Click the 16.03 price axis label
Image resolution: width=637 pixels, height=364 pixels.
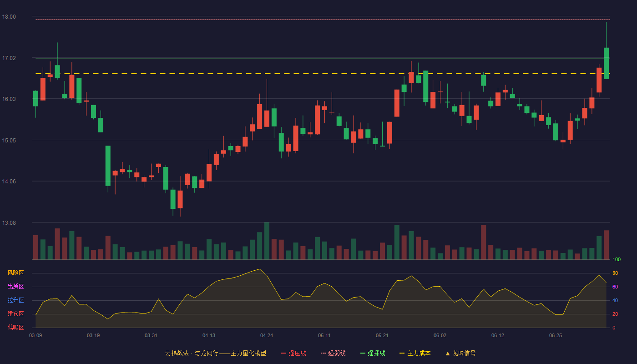(9, 99)
